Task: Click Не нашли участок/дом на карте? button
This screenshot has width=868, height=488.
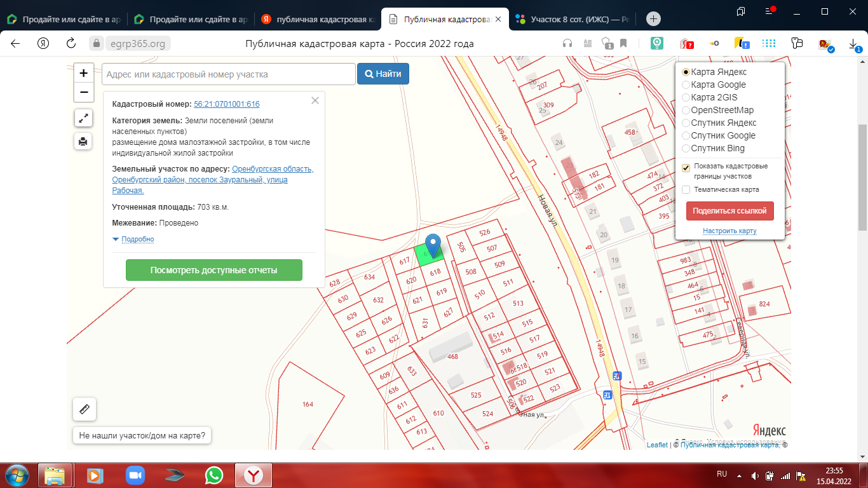Action: [142, 436]
